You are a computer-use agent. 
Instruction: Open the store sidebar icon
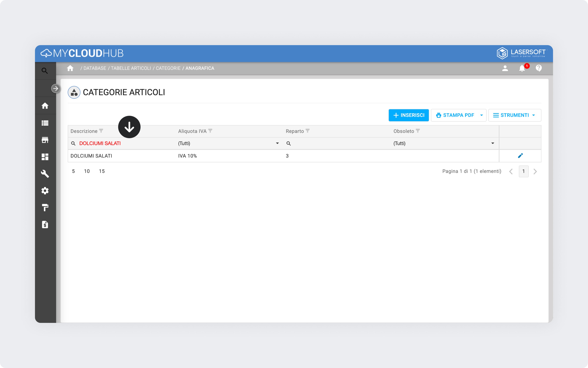[45, 140]
